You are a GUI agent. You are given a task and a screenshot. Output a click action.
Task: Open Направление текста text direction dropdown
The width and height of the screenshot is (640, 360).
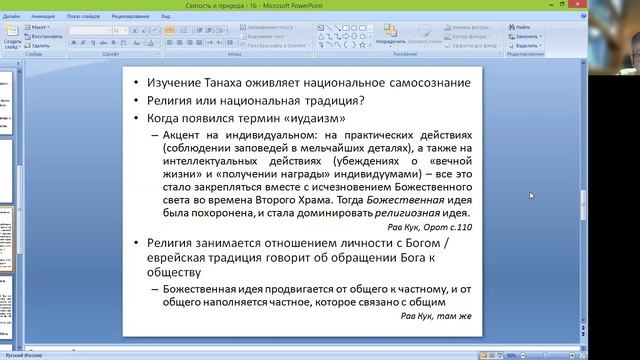tap(268, 27)
